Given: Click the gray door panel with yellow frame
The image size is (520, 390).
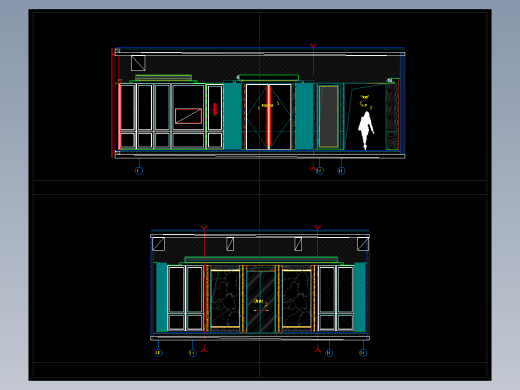Looking at the screenshot, I should point(329,116).
